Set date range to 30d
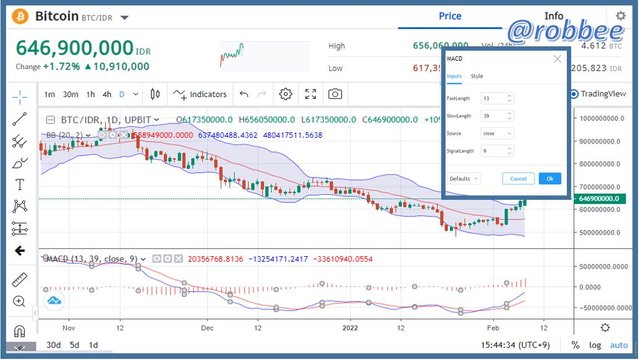Screen dimensions: 640x360 coord(53,345)
